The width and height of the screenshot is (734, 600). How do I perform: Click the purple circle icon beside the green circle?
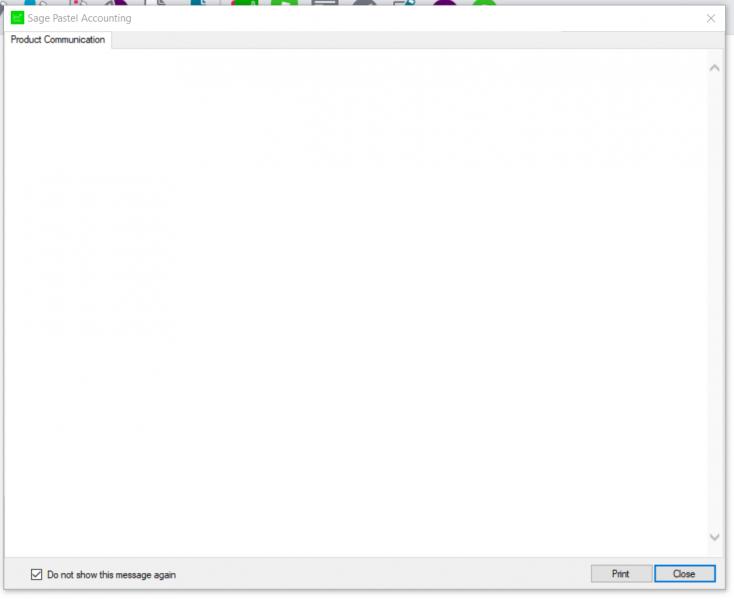[x=444, y=3]
